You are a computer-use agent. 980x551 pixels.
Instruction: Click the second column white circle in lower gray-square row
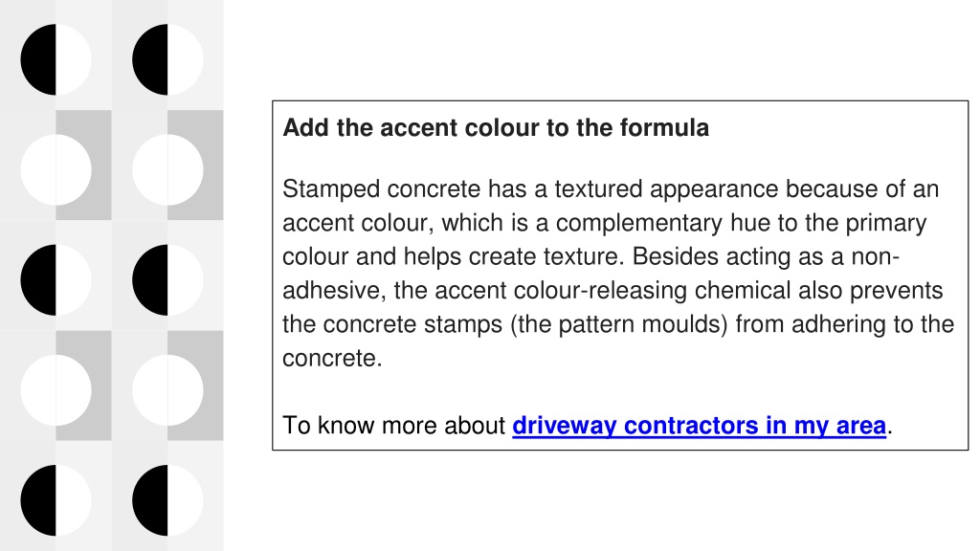click(167, 390)
